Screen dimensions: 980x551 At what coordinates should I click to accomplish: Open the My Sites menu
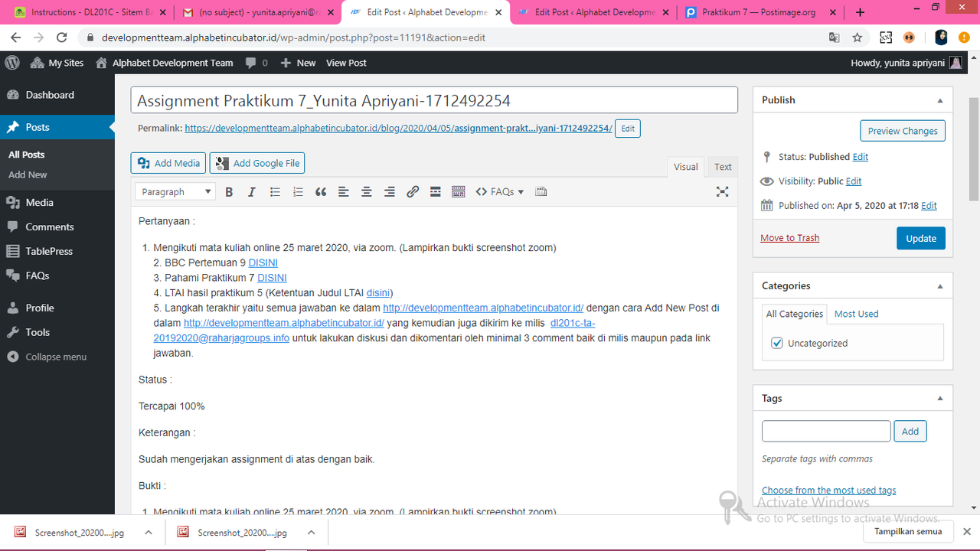[57, 63]
